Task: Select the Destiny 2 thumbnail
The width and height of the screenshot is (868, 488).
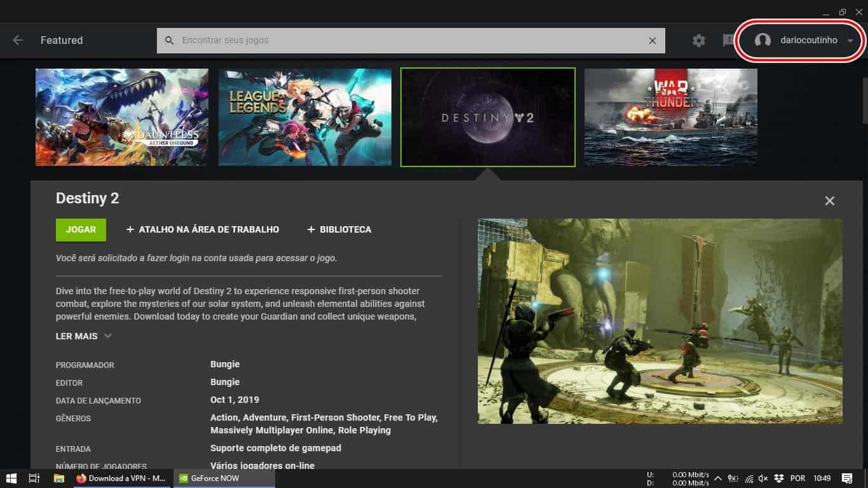Action: [x=488, y=117]
